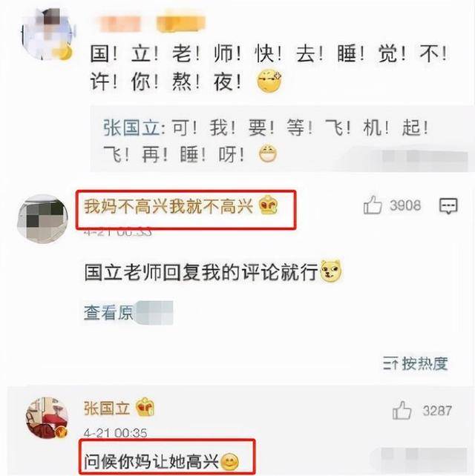Click the smiley emoji after 让她高兴

[x=229, y=462]
